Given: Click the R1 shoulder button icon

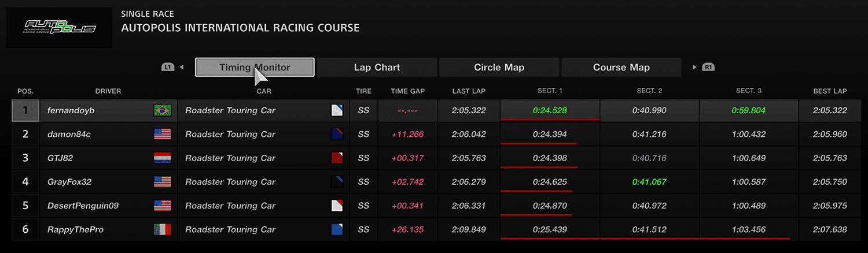Looking at the screenshot, I should pos(709,68).
